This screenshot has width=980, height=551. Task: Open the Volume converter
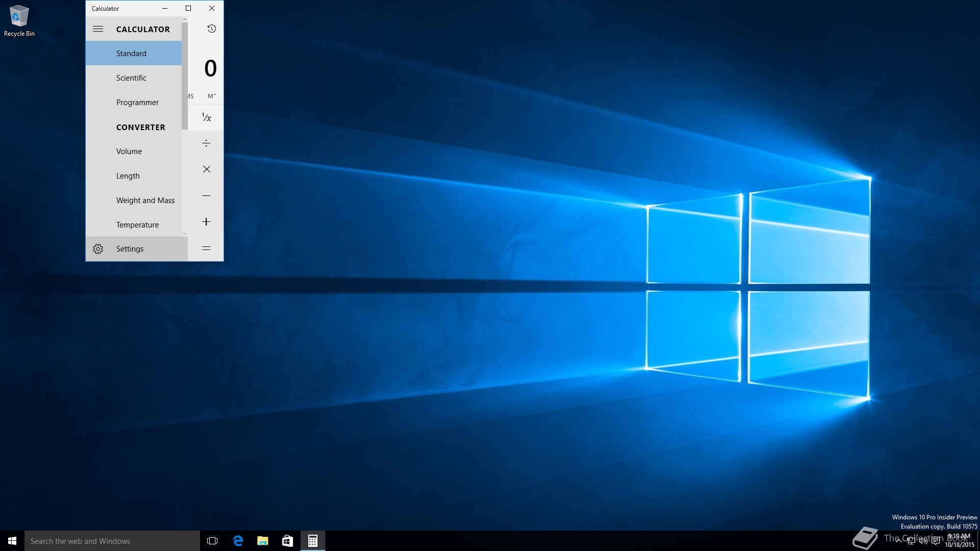[x=129, y=152]
